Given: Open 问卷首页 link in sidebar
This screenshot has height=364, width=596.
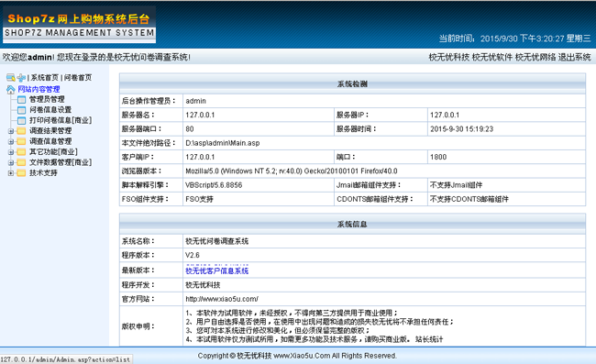Looking at the screenshot, I should 78,78.
